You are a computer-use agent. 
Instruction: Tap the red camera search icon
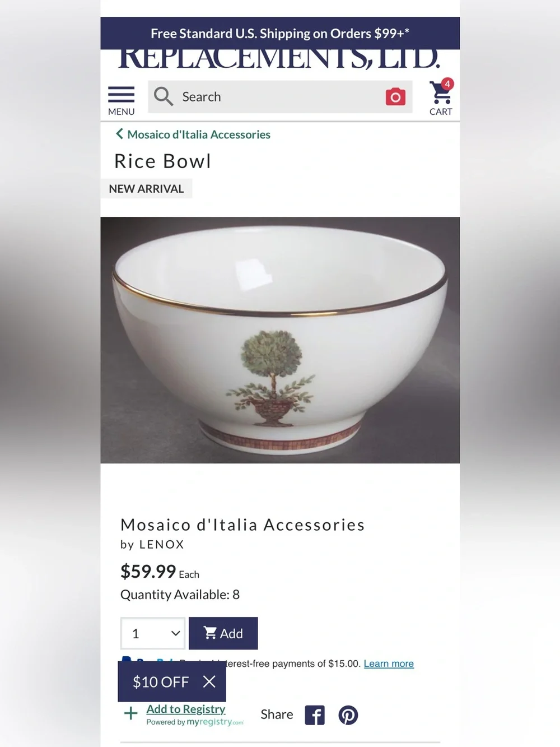[x=395, y=96]
